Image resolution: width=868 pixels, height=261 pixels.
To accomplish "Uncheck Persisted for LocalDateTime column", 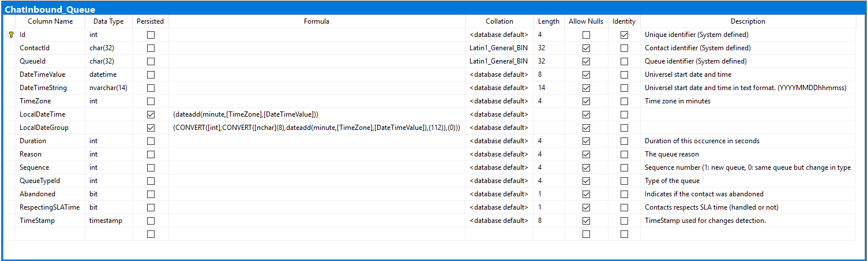I will (x=151, y=114).
